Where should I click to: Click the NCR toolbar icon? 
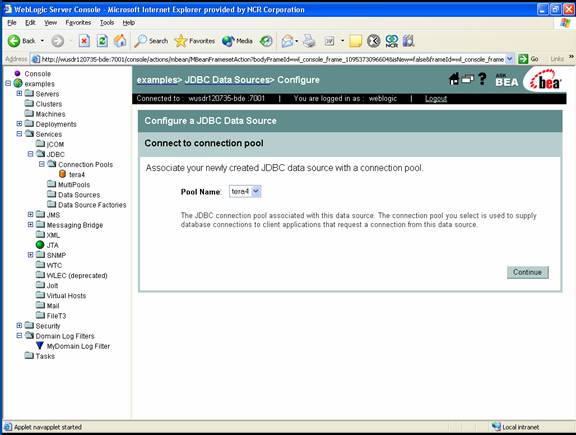[x=392, y=41]
